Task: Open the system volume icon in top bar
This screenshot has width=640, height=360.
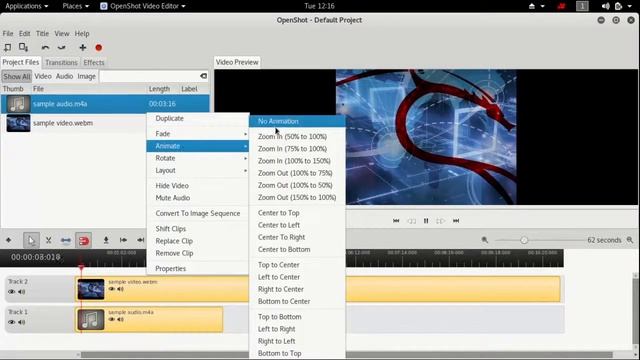Action: point(605,6)
